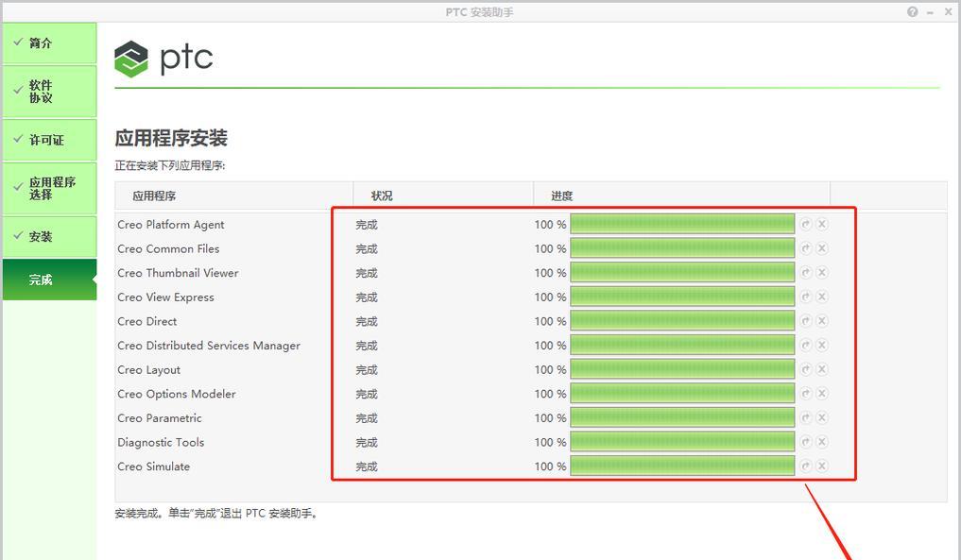Screen dimensions: 961x560
Task: Click retry icon for Creo Distributed Services Manager
Action: pyautogui.click(x=806, y=345)
